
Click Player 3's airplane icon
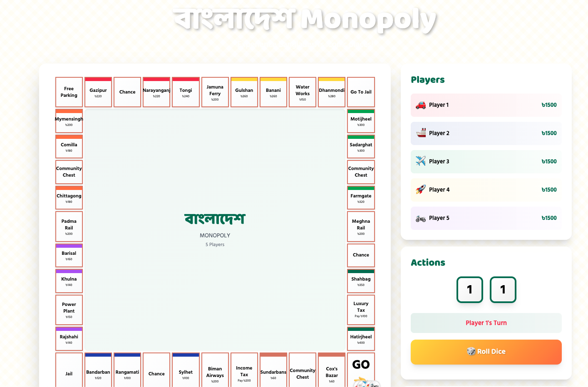(x=421, y=161)
